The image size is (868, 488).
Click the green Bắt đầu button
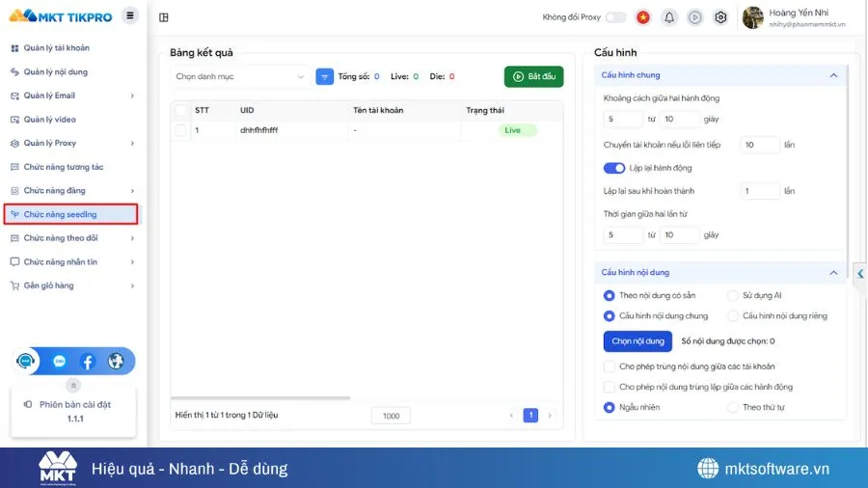(533, 76)
